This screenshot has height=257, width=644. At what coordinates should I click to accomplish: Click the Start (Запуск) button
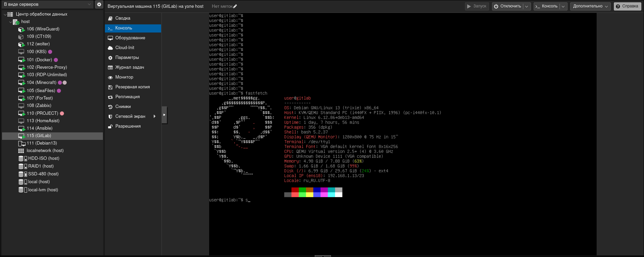click(476, 6)
